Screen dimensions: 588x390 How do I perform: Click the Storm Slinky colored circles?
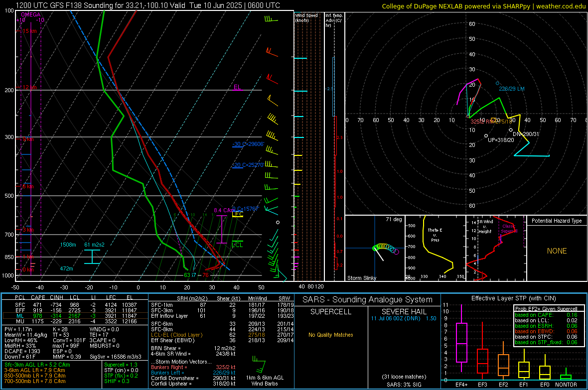tap(386, 248)
